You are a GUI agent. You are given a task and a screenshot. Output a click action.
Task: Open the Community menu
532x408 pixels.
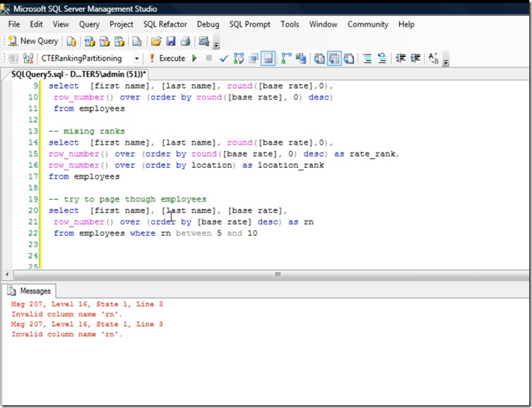tap(368, 25)
